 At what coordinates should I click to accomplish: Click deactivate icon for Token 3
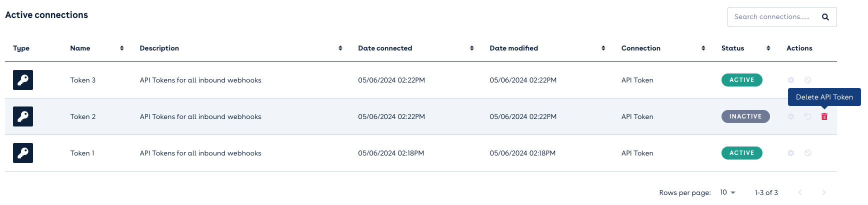coord(807,80)
